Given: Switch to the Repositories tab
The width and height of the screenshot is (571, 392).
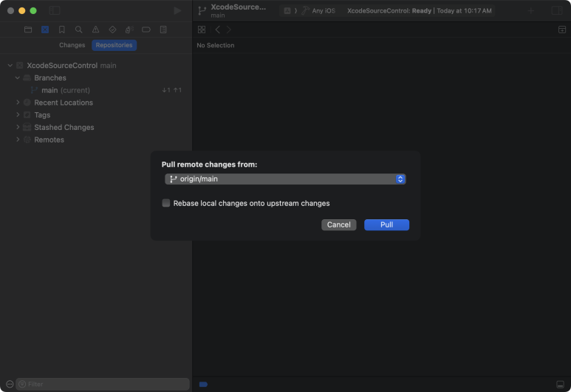Looking at the screenshot, I should 114,45.
